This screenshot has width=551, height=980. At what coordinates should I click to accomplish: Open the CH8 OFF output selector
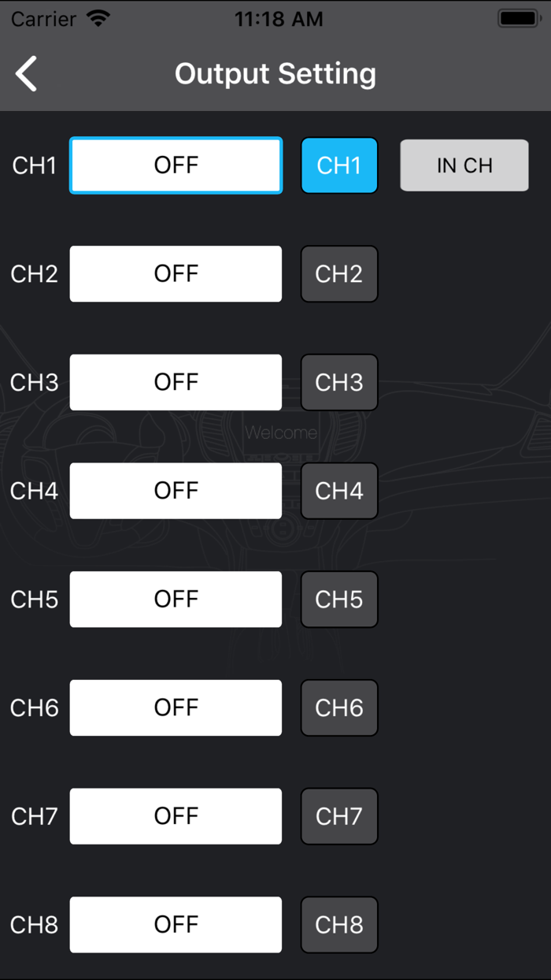pyautogui.click(x=176, y=925)
